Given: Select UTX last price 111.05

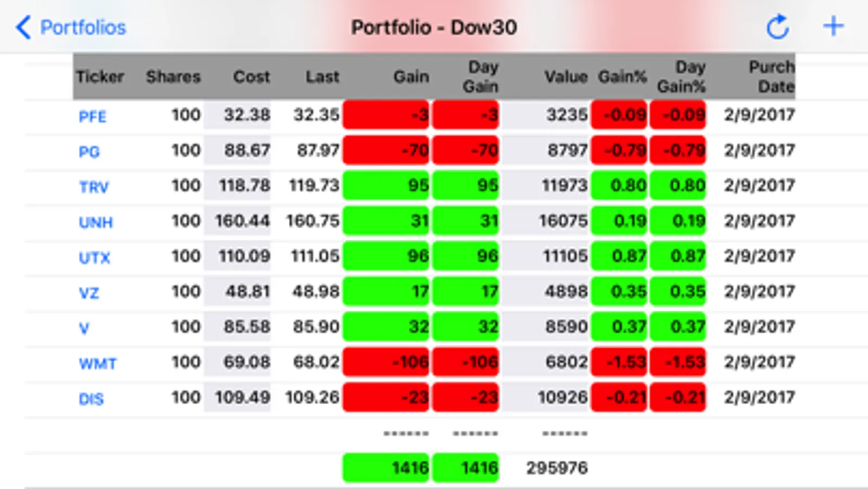Looking at the screenshot, I should pyautogui.click(x=315, y=256).
